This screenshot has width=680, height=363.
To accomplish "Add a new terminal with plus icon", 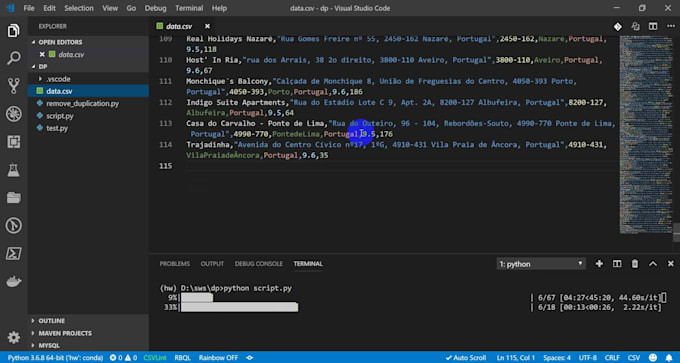I will click(599, 264).
